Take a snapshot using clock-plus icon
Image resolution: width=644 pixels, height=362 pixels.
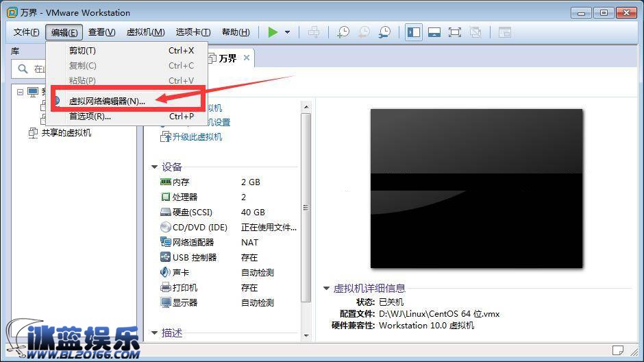coord(343,32)
